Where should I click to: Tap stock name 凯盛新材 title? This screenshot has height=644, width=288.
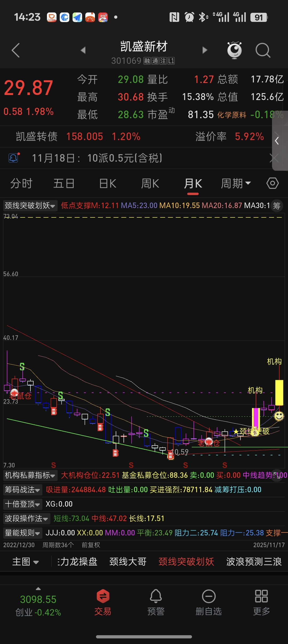(x=144, y=46)
